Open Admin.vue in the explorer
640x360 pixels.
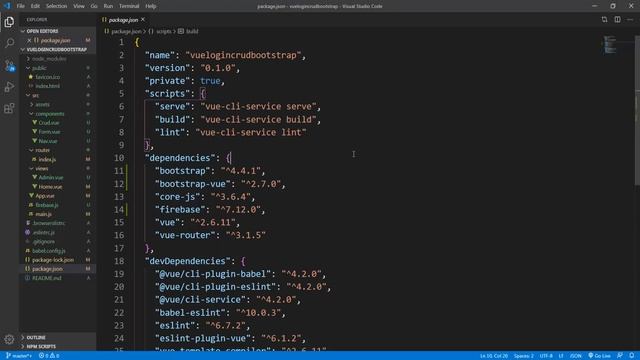click(57, 178)
